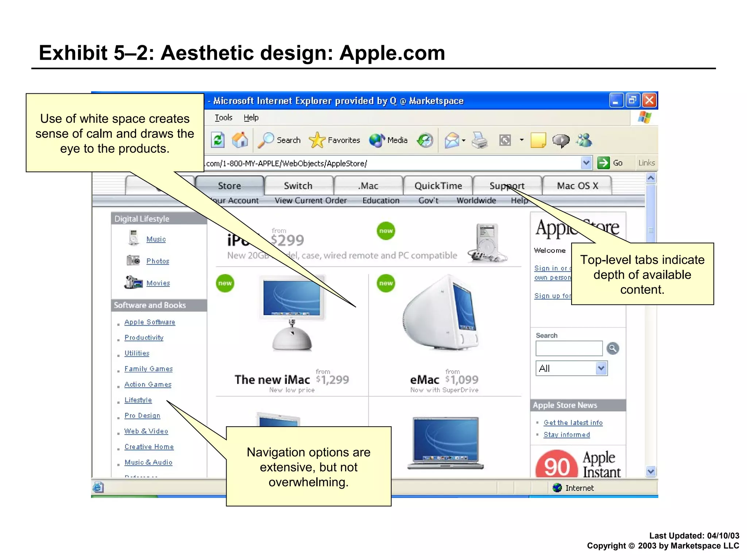The width and height of the screenshot is (747, 560).
Task: Click the page scrollbar up arrow
Action: click(651, 178)
